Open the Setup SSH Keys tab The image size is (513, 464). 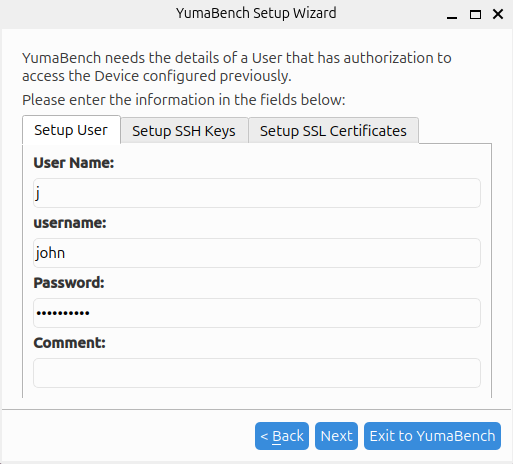184,131
